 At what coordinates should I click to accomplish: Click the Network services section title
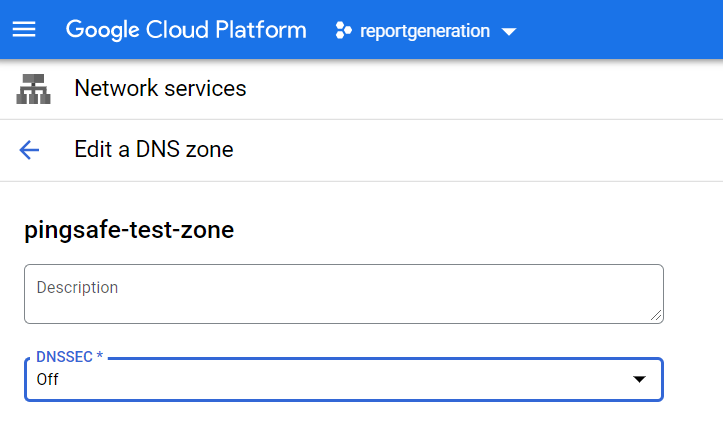160,89
